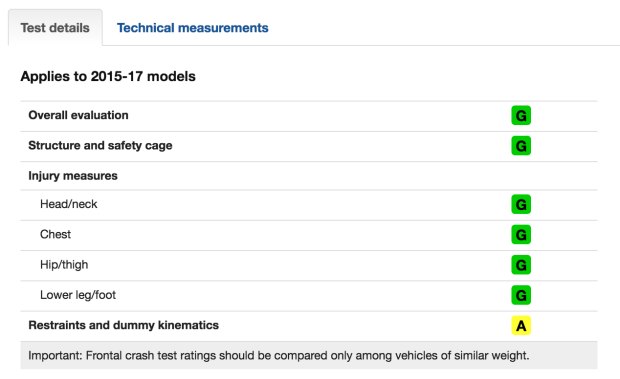Switch to the Technical measurements tab
This screenshot has height=379, width=620.
tap(193, 28)
